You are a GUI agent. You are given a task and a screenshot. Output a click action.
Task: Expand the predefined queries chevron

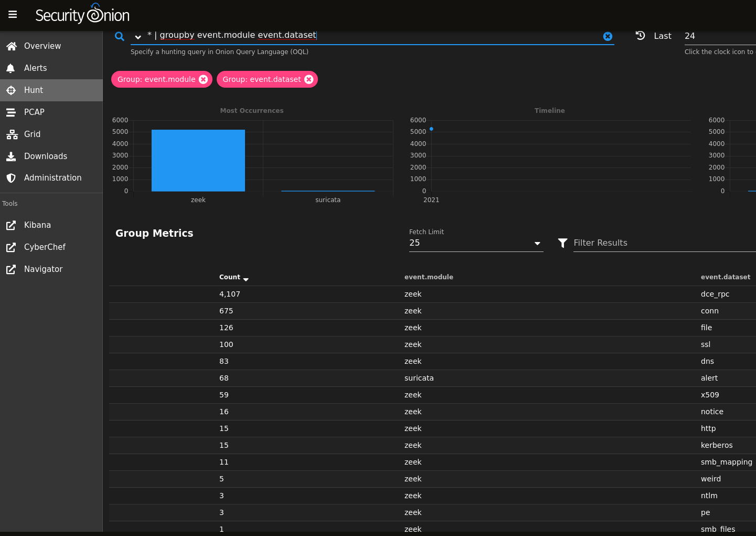pyautogui.click(x=138, y=37)
